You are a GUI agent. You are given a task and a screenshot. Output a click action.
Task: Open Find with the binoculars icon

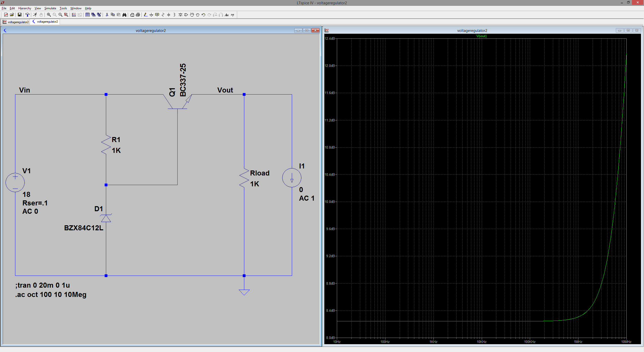click(124, 15)
